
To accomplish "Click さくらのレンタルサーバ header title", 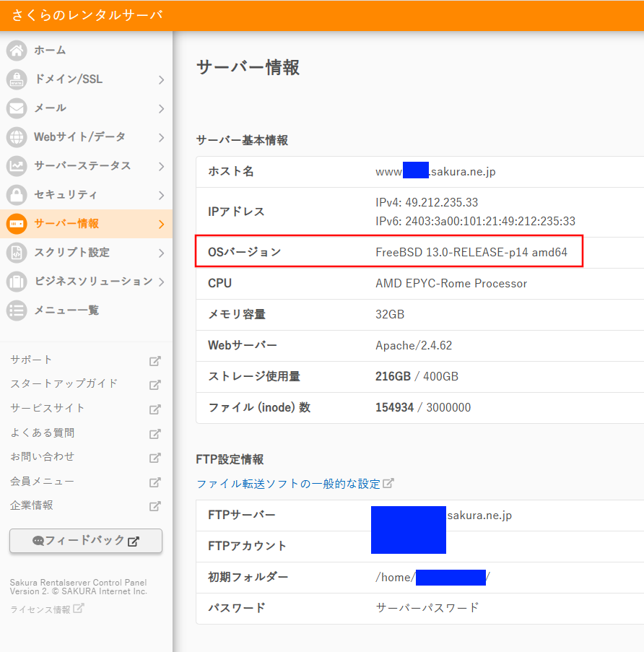I will tap(87, 15).
